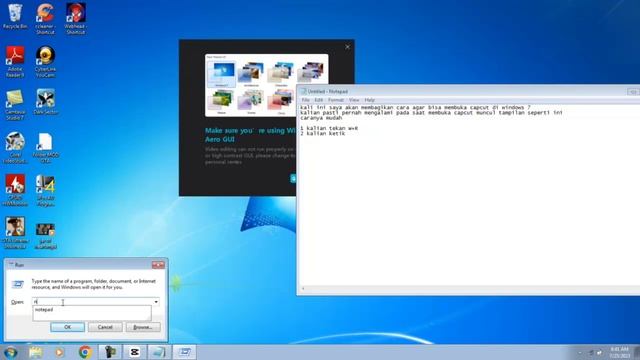
Task: Click the Scenes theme thumbnail in CapCut dialog
Action: tap(251, 101)
